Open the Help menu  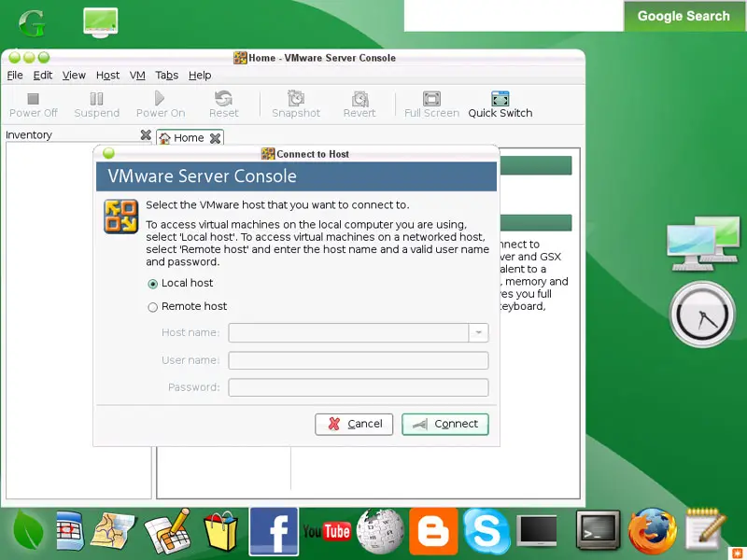[200, 76]
